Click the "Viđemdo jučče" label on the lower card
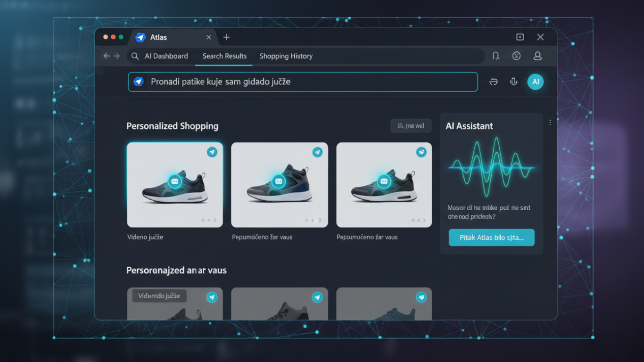Viewport: 644px width, 362px height. pos(159,296)
